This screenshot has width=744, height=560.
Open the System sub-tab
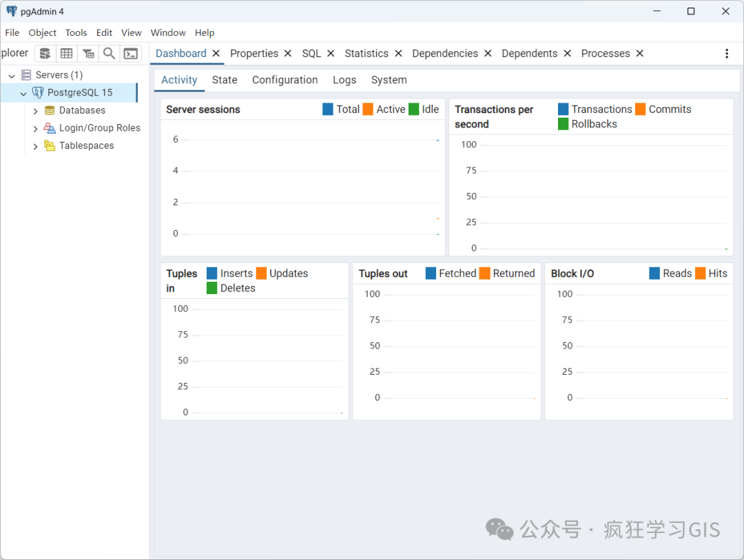pyautogui.click(x=389, y=80)
